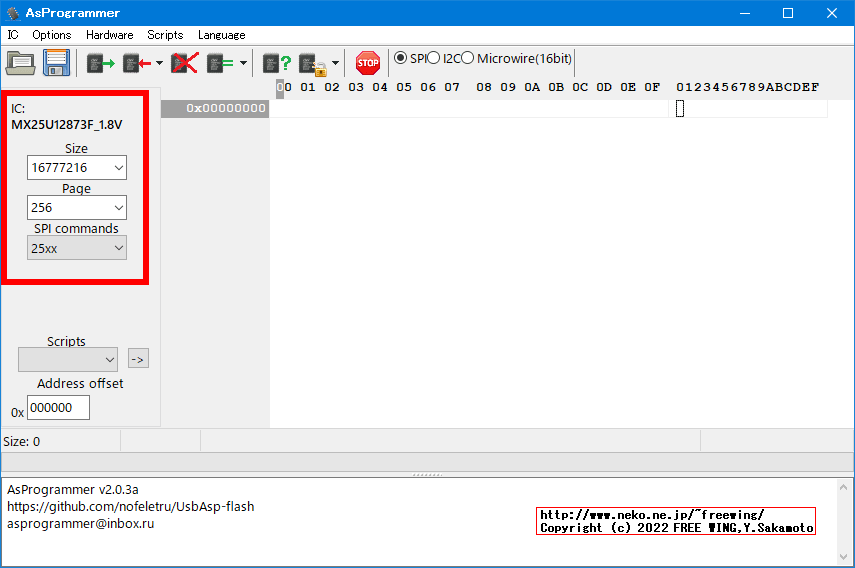The height and width of the screenshot is (568, 855).
Task: Open the SPI commands 25xx dropdown
Action: coord(77,248)
